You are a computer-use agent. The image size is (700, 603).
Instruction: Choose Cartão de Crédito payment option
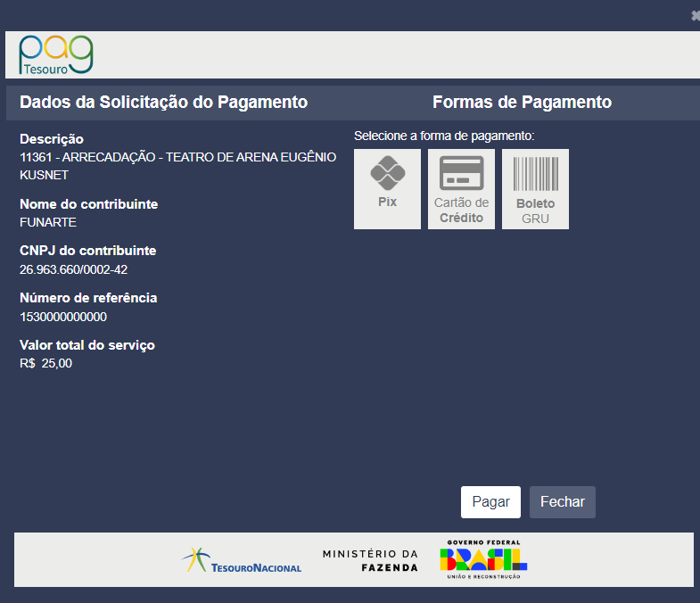[x=461, y=189]
